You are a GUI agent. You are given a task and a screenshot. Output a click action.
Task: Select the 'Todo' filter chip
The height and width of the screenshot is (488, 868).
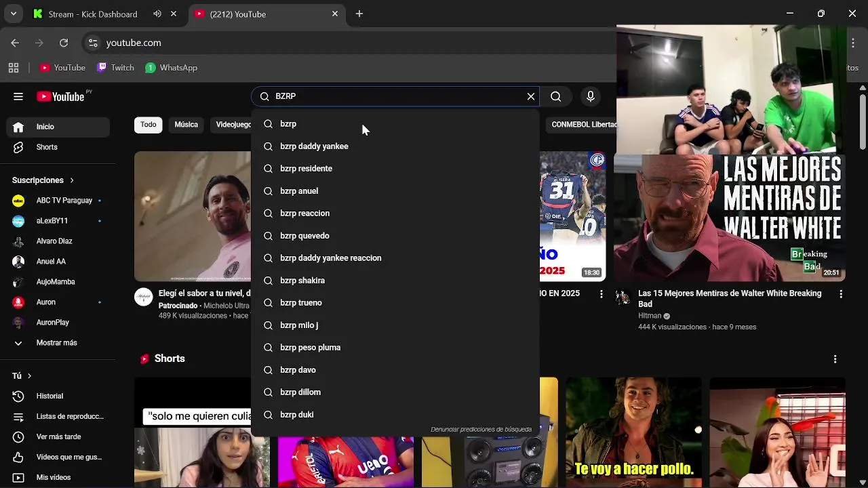[149, 125]
